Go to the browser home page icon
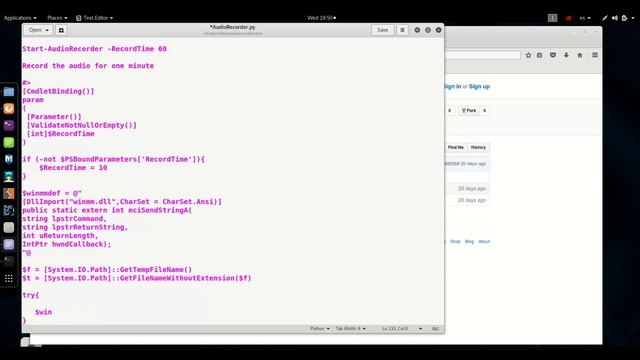The image size is (640, 360). [x=580, y=55]
